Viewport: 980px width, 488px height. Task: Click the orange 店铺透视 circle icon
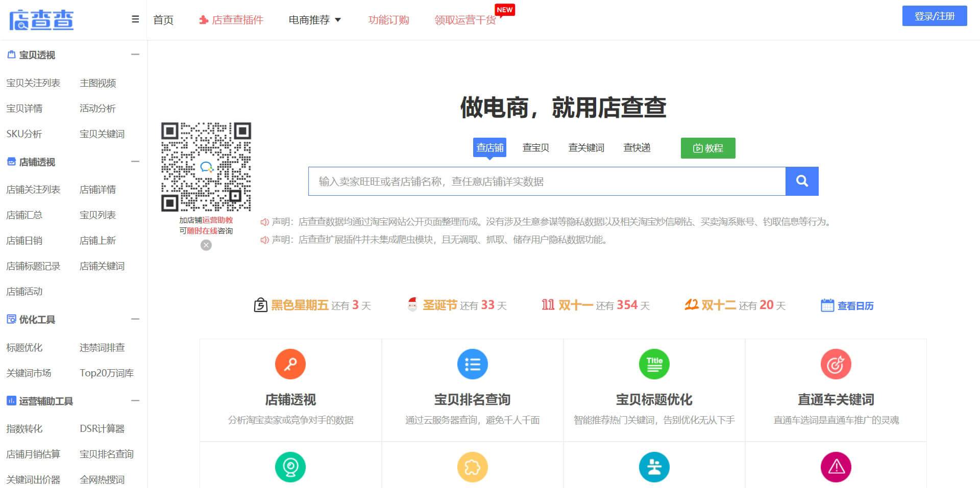[x=290, y=364]
